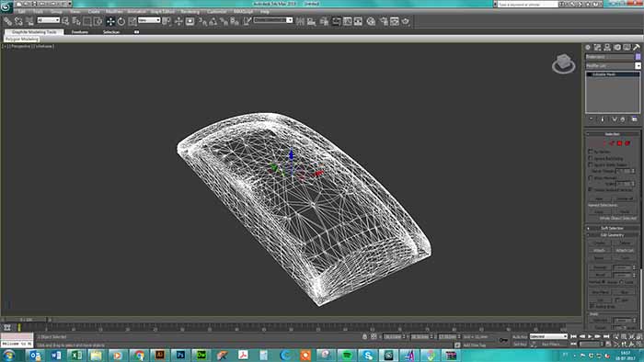Choose the Select Object tool
The height and width of the screenshot is (362, 644).
[x=65, y=21]
